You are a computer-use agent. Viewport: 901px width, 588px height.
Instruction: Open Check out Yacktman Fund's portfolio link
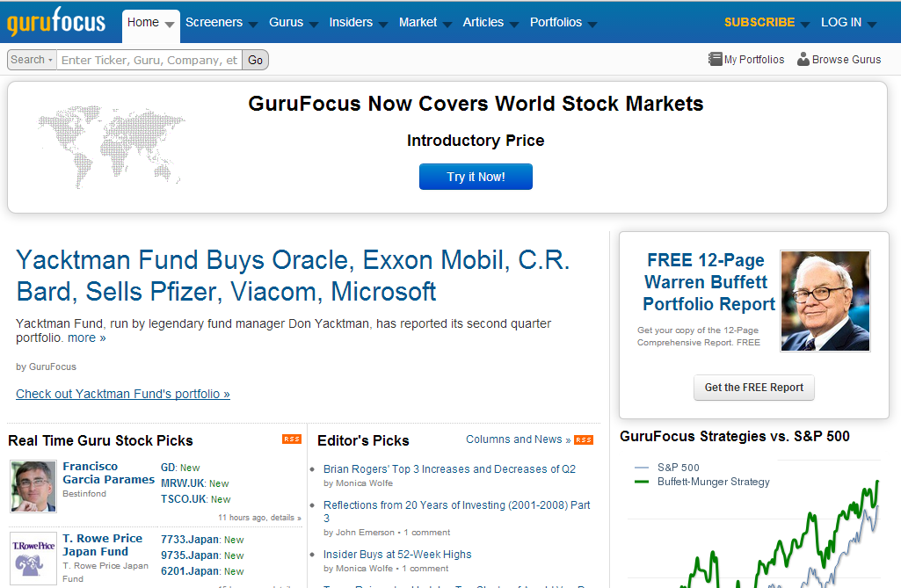(x=123, y=394)
